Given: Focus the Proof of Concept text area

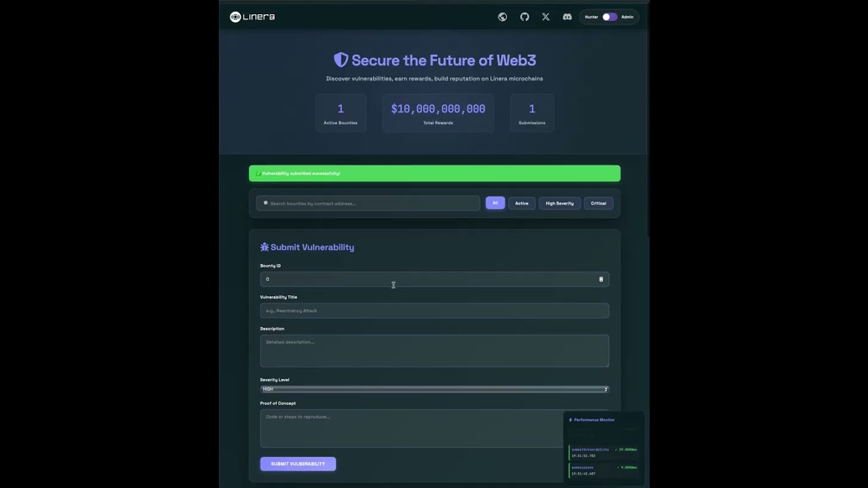Looking at the screenshot, I should click(435, 428).
